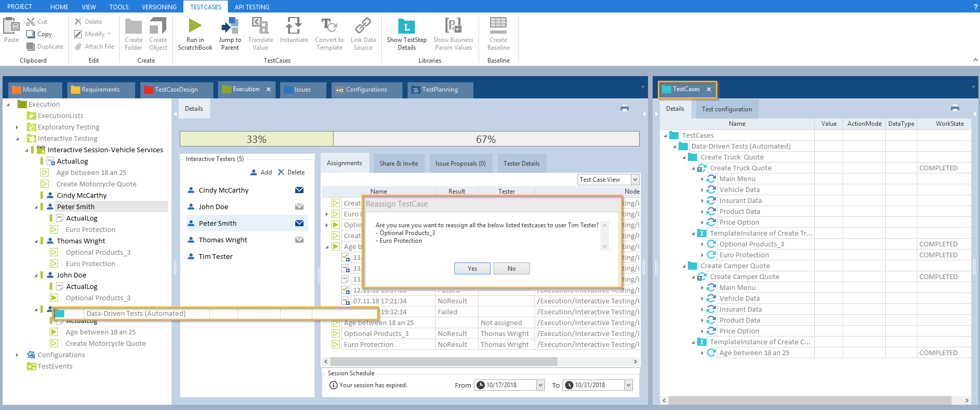Toggle mail envelope for Cindy McCarthy
The height and width of the screenshot is (410, 980).
[x=299, y=191]
